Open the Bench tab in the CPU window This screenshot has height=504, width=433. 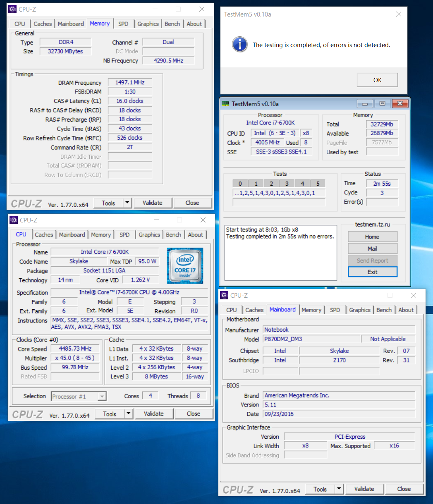[174, 235]
